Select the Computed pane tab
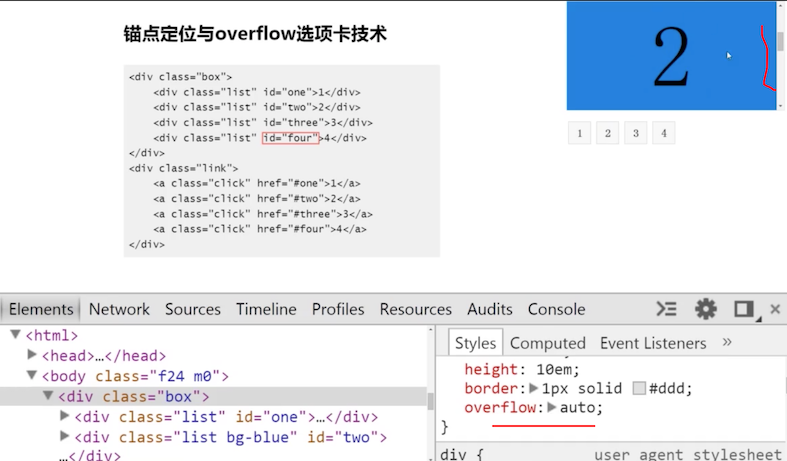The width and height of the screenshot is (787, 461). (x=548, y=343)
